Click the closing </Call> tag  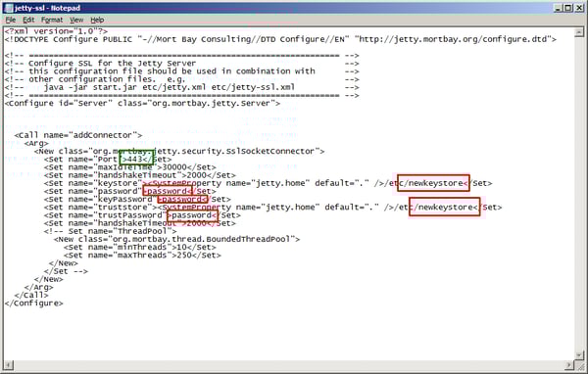point(31,295)
